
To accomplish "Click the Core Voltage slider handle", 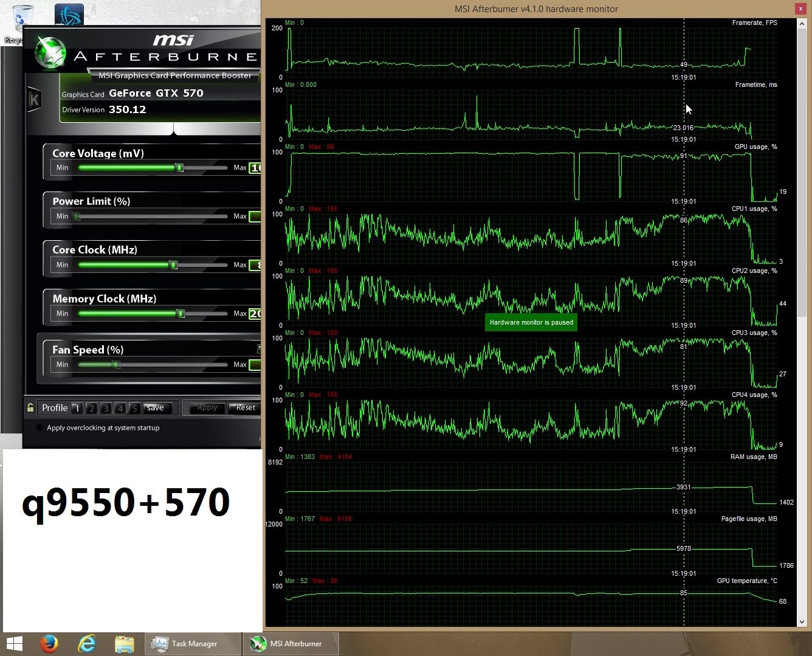I will tap(179, 168).
